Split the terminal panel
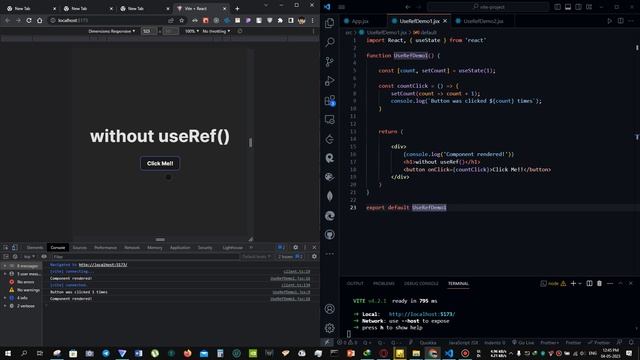Viewport: 640px width, 360px height. (x=589, y=283)
